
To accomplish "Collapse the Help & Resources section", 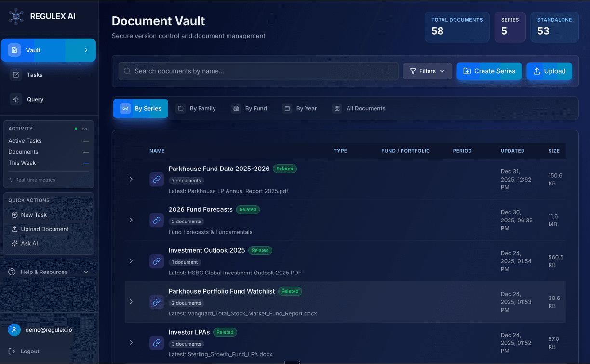I will point(86,272).
